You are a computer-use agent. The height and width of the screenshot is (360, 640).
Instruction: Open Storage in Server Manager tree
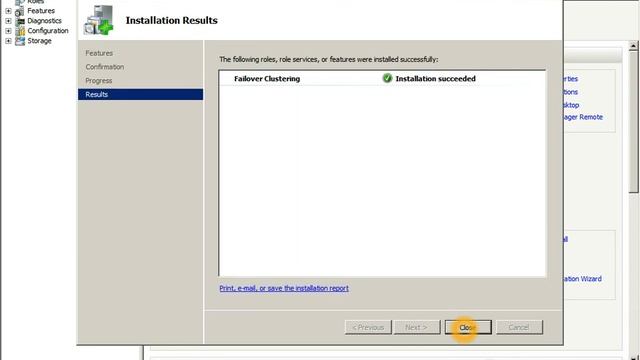(39, 41)
